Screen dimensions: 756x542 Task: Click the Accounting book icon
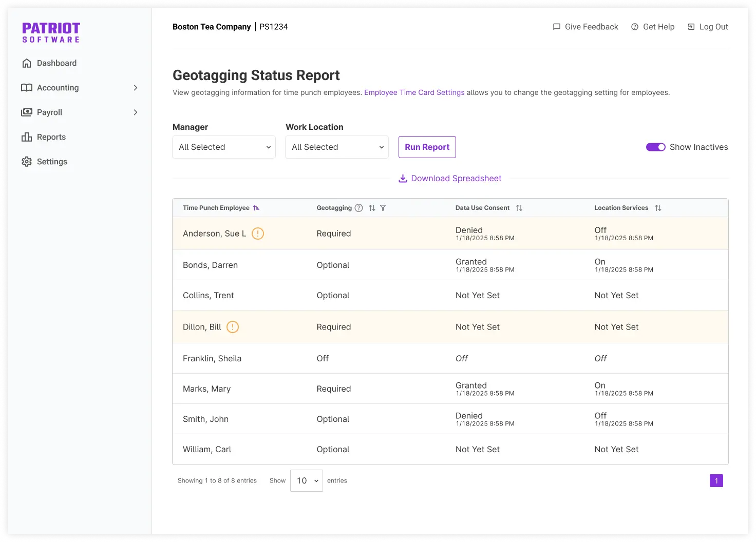click(27, 88)
